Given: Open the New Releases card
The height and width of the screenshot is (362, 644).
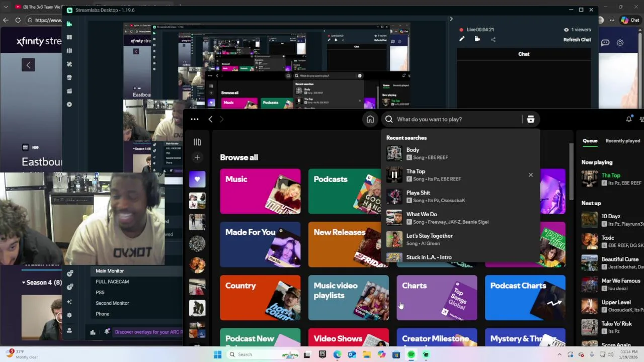Looking at the screenshot, I should point(345,245).
